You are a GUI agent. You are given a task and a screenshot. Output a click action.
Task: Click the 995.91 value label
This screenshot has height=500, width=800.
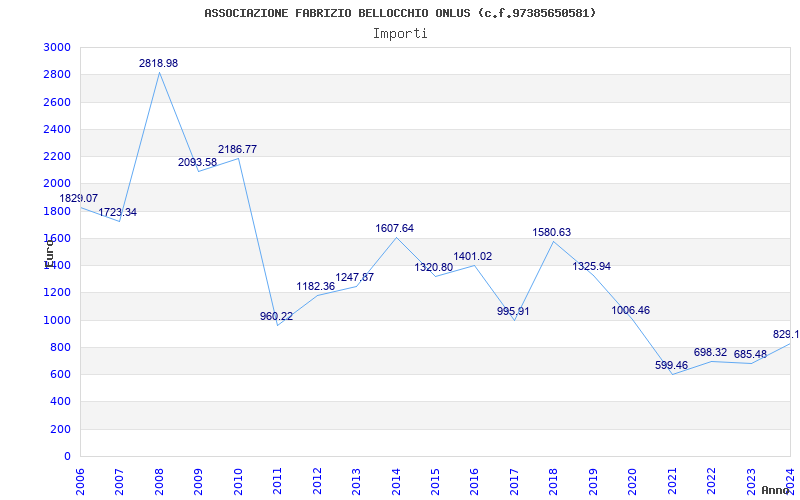point(513,311)
